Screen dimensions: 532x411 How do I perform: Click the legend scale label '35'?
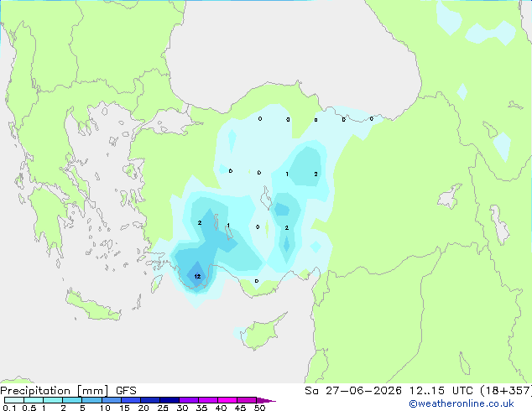click(201, 408)
